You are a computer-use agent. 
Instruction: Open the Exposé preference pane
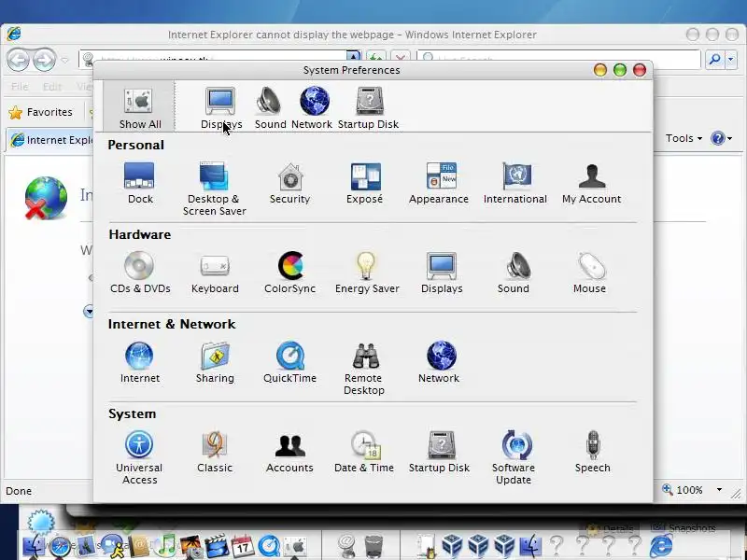pos(364,183)
